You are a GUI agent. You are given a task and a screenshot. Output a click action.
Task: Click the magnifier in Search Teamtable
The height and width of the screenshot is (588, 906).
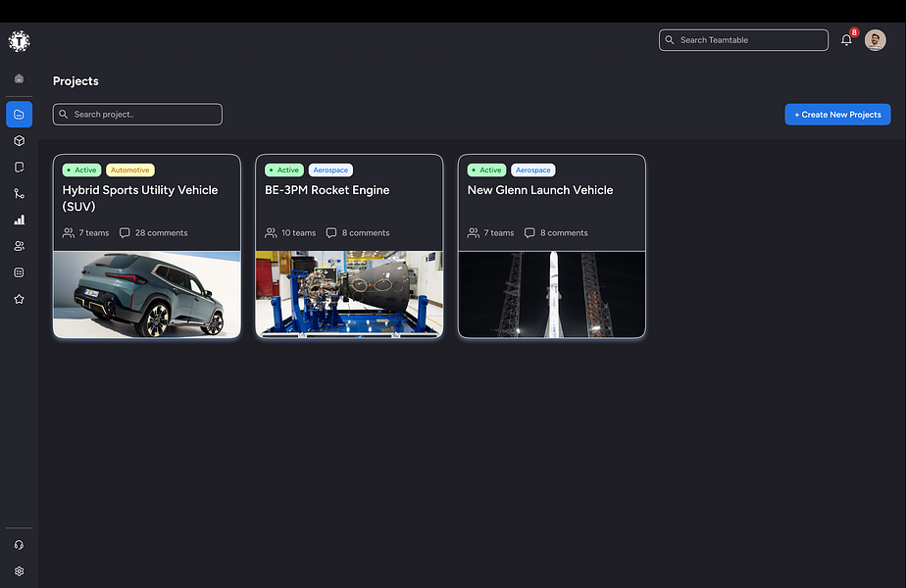pyautogui.click(x=670, y=40)
